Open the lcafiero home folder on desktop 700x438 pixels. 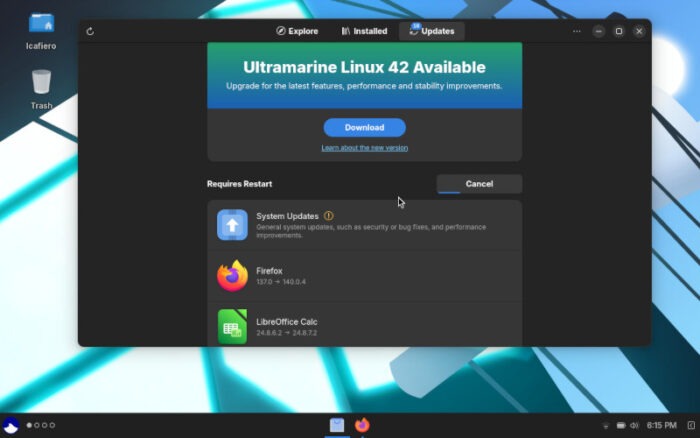pyautogui.click(x=41, y=31)
